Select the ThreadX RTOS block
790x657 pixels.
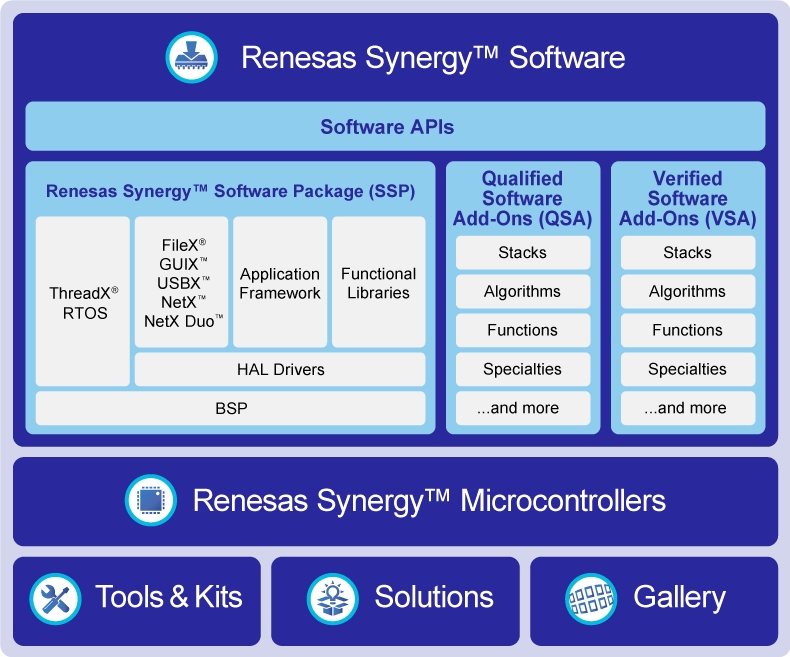(x=83, y=302)
